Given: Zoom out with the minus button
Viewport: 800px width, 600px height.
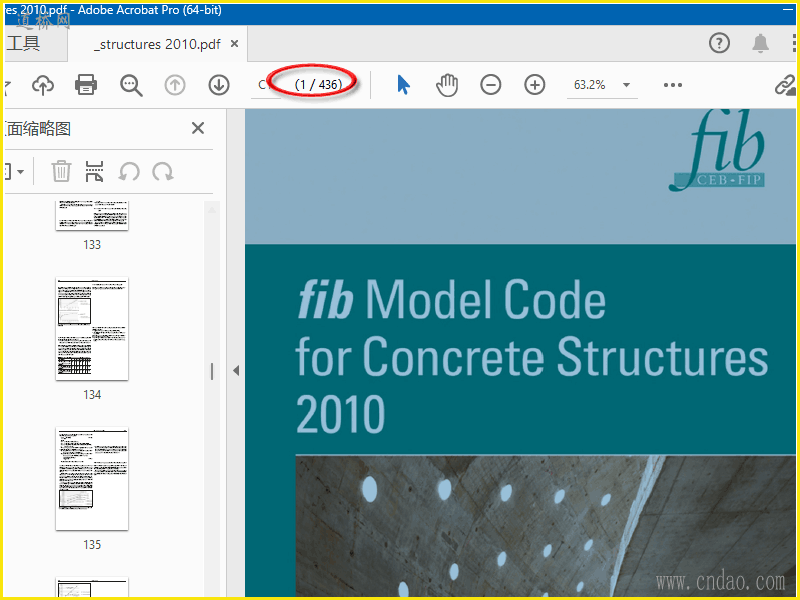Looking at the screenshot, I should click(x=491, y=85).
